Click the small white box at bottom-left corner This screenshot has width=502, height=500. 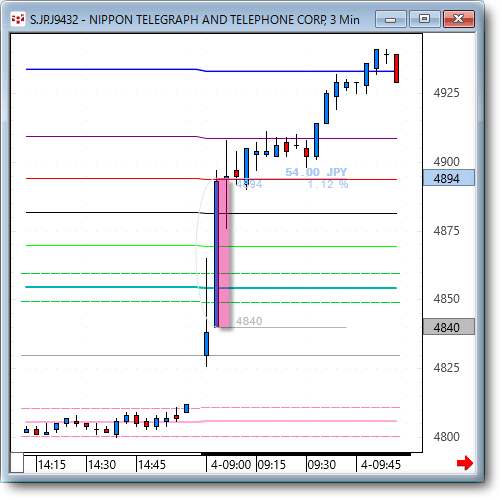tap(17, 462)
